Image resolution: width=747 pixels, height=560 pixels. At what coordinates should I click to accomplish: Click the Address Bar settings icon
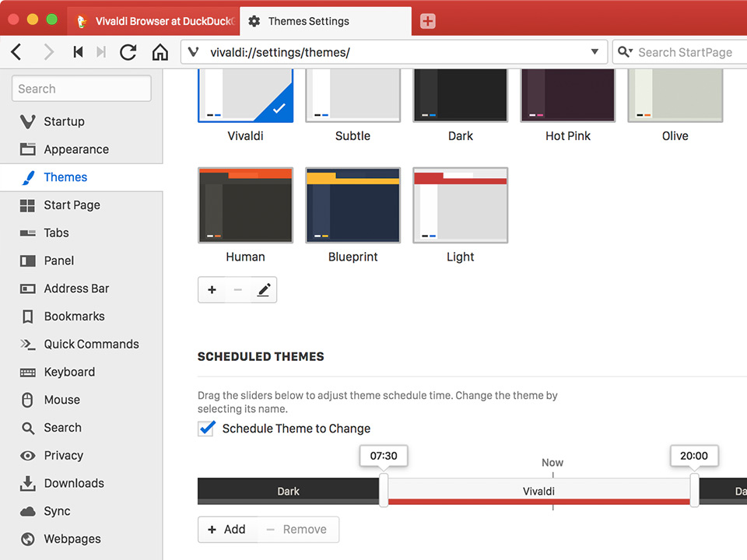click(x=28, y=289)
